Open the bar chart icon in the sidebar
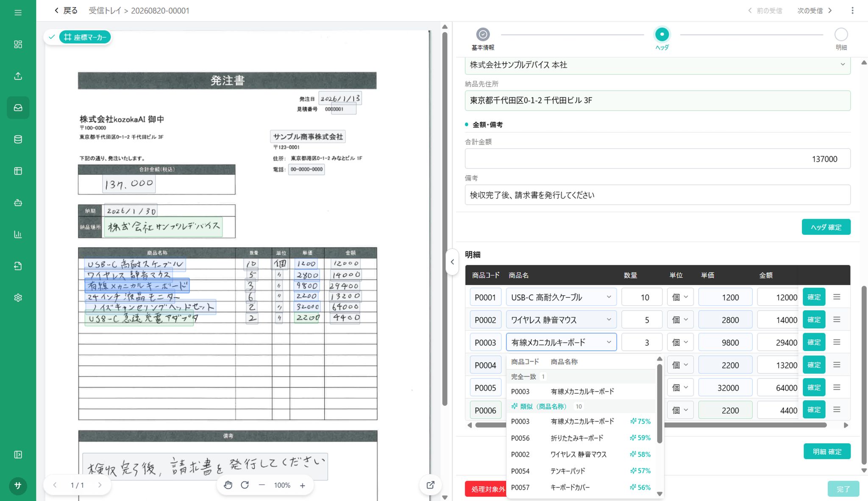This screenshot has height=501, width=868. pyautogui.click(x=18, y=234)
